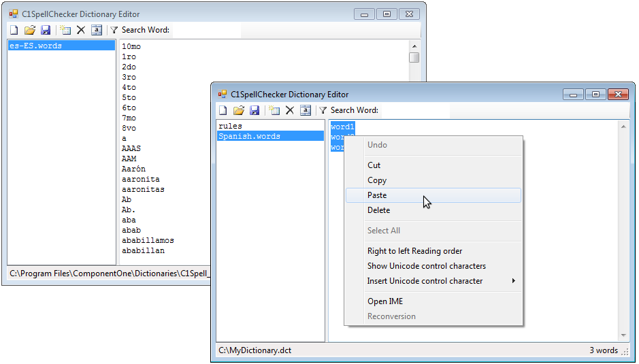
Task: Click Rename icon in front window toolbar
Action: coord(306,110)
